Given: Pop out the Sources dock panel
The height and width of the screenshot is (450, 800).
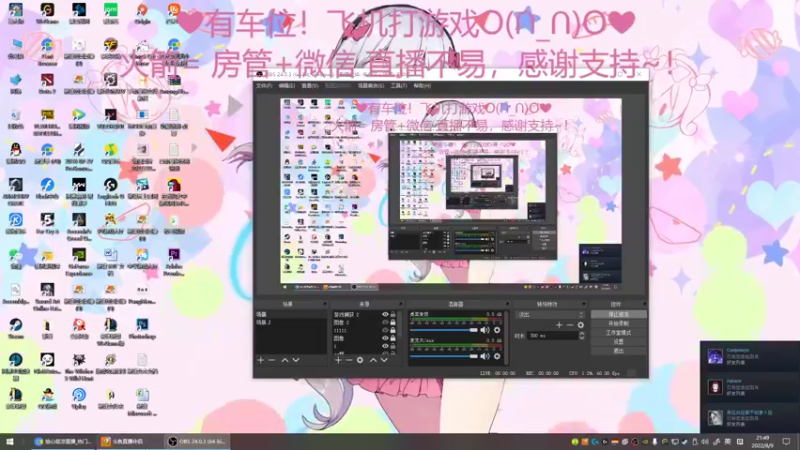Looking at the screenshot, I should (x=401, y=304).
